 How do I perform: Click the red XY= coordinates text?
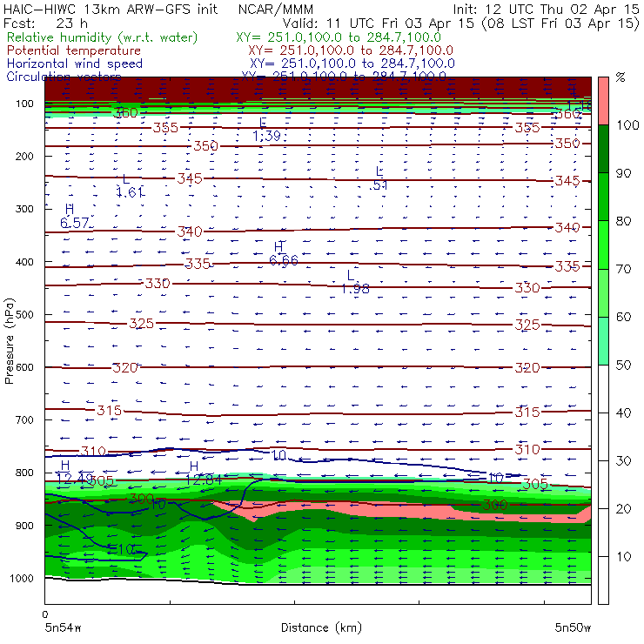[351, 50]
